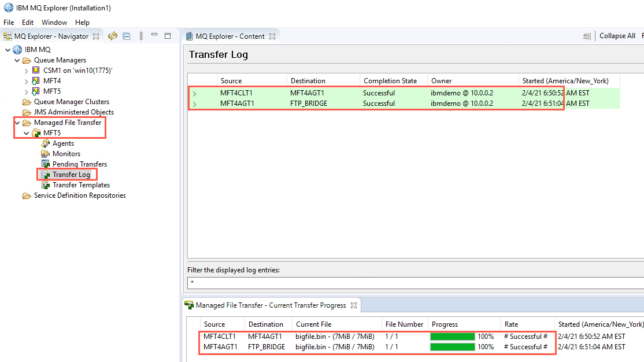The image size is (644, 362).
Task: Click the Current Transfer Progress tab icon
Action: coord(189,305)
